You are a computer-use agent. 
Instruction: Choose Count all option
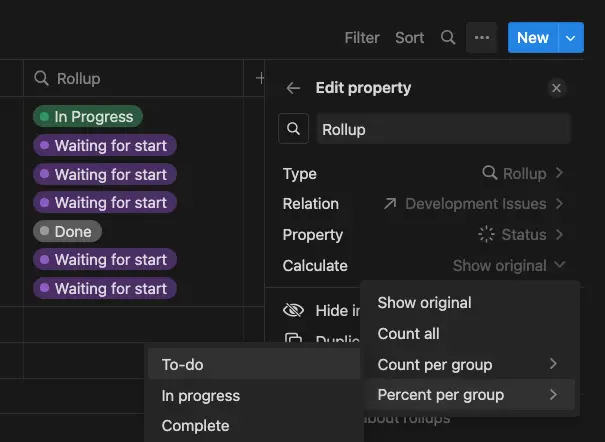[408, 334]
